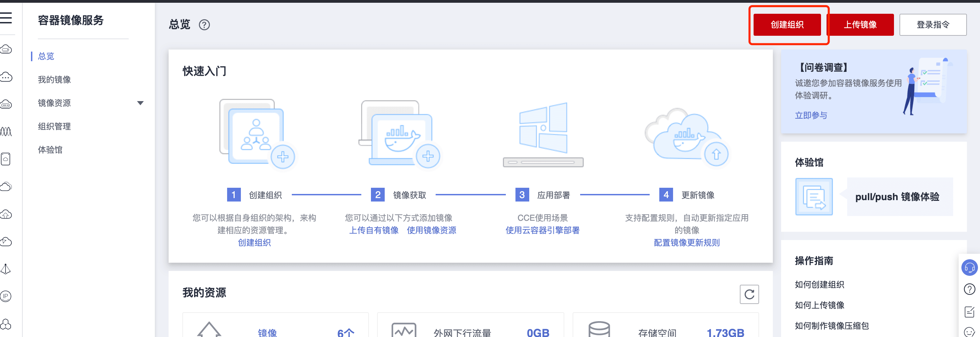The image size is (980, 337).
Task: Open 体验馆 from the sidebar menu
Action: [50, 150]
